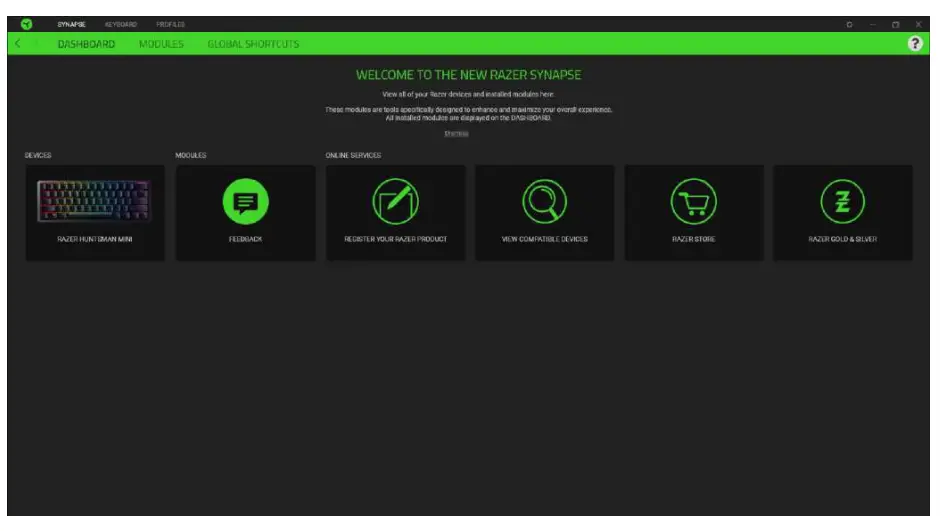Switch to the Profiles tab
Viewport: 940px width, 531px height.
click(170, 25)
